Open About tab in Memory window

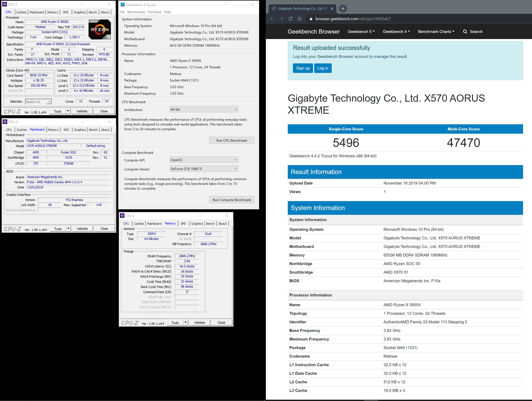click(x=223, y=224)
